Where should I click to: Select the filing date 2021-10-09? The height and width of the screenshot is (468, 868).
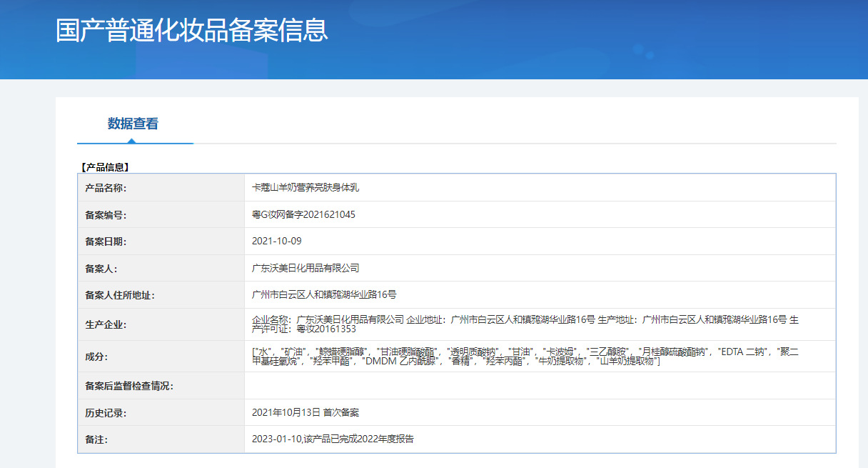(x=277, y=242)
